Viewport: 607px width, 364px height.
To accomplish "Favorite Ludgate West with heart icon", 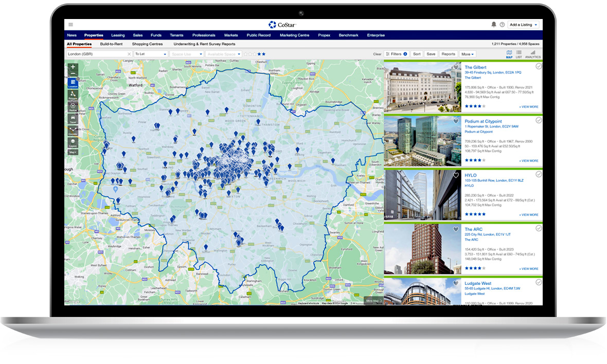I will click(x=456, y=283).
